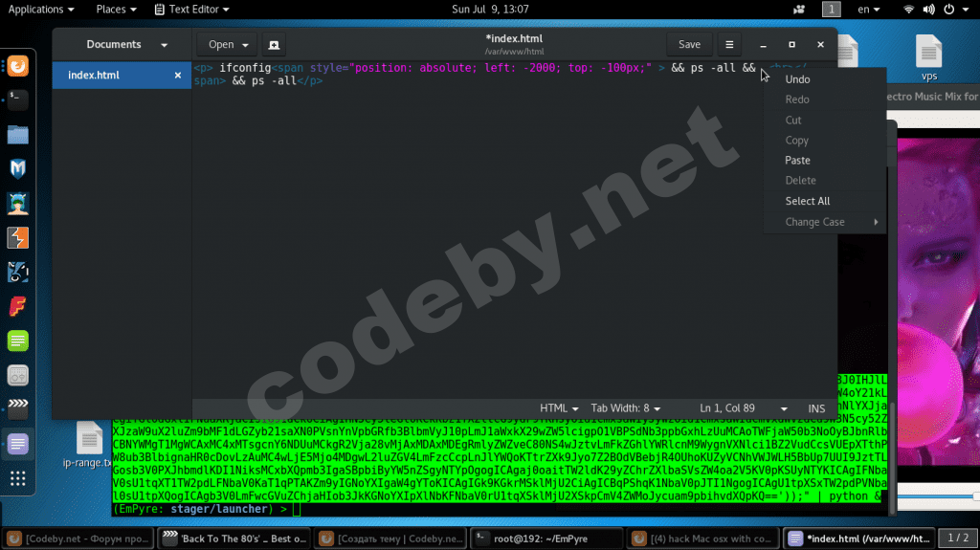
Task: Click Copy in the context menu
Action: click(x=824, y=140)
